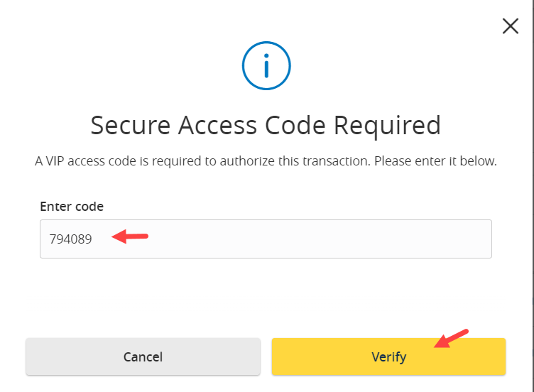Click the word 'transaction' in the description
The height and width of the screenshot is (392, 534).
click(335, 160)
